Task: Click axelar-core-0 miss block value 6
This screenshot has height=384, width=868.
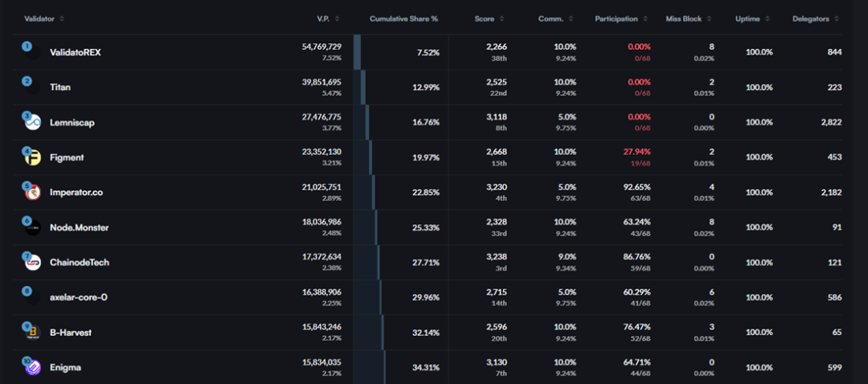Action: tap(711, 292)
